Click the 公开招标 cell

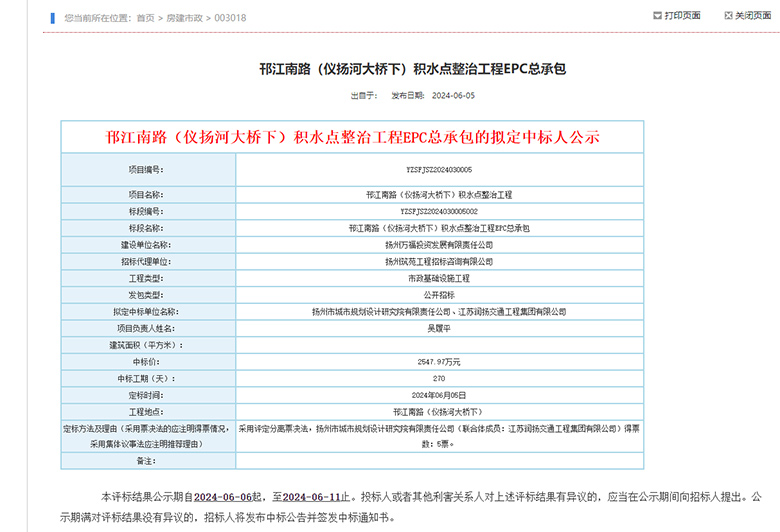439,295
